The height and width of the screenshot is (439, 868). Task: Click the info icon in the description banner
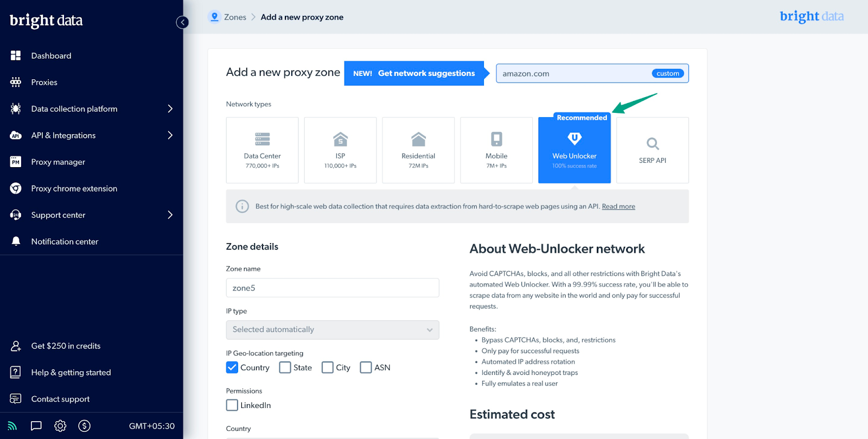pyautogui.click(x=242, y=206)
